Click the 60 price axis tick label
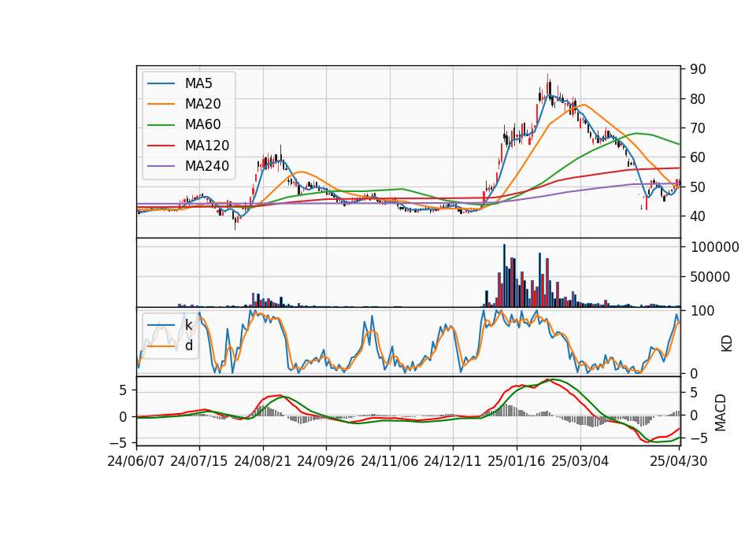Image resolution: width=756 pixels, height=543 pixels. point(698,157)
